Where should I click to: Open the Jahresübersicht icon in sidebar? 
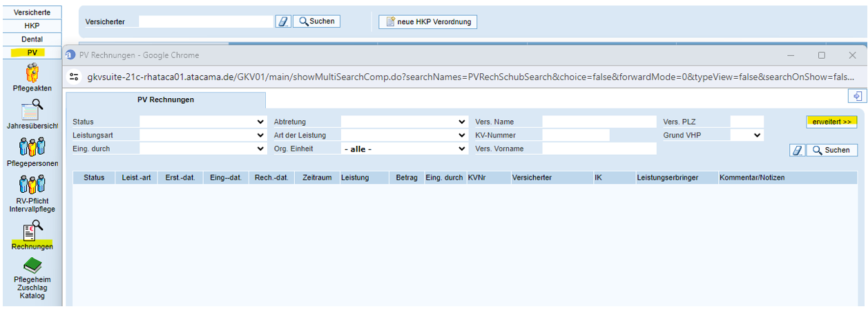(31, 110)
